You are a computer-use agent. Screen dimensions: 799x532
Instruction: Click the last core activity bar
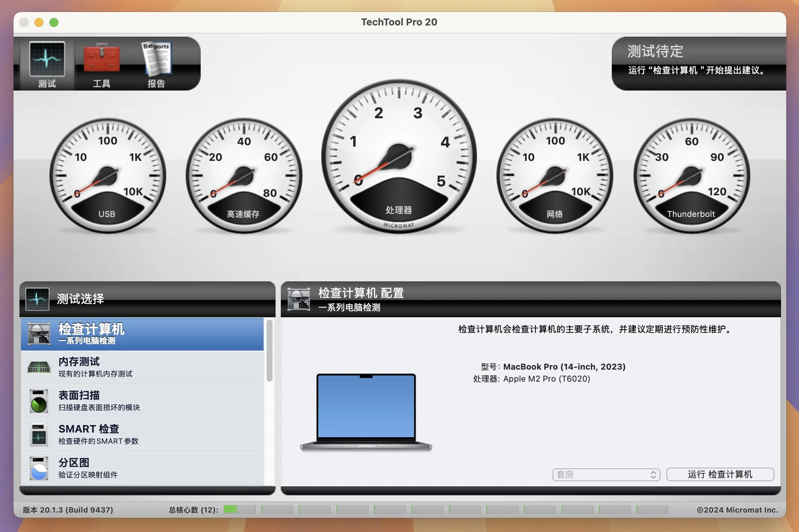pyautogui.click(x=652, y=510)
